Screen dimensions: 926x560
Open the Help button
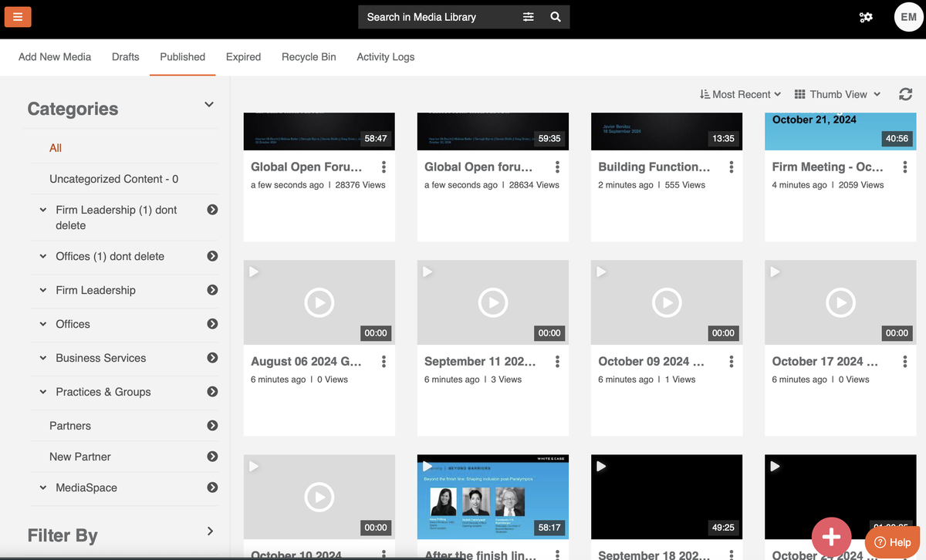(x=893, y=542)
